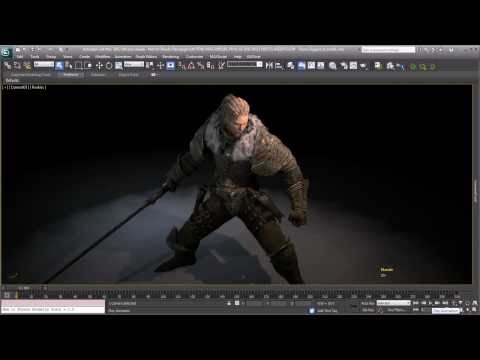Click the ribbon minimize options toggle icon

(154, 75)
